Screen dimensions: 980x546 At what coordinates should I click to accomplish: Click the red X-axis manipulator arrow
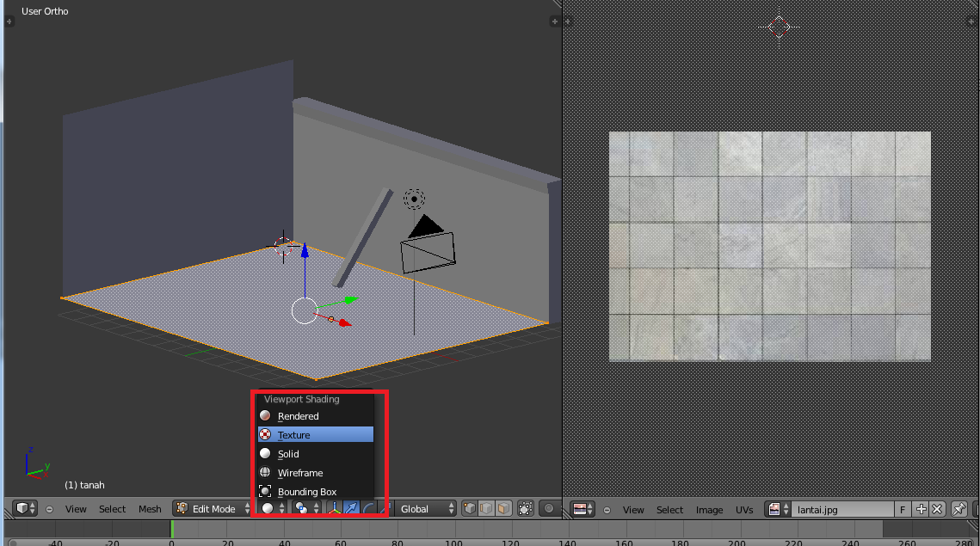coord(345,322)
